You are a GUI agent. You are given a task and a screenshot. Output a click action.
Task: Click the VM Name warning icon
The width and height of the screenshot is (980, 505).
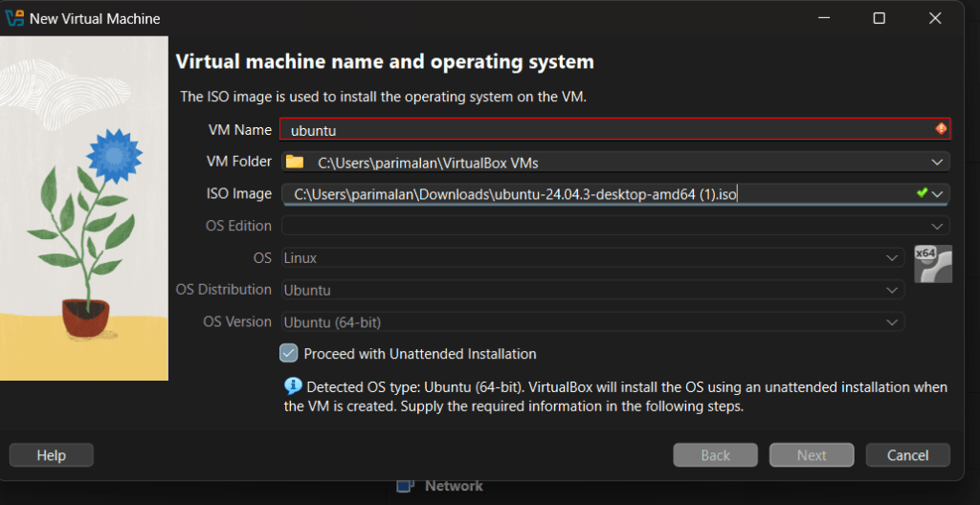pyautogui.click(x=941, y=129)
